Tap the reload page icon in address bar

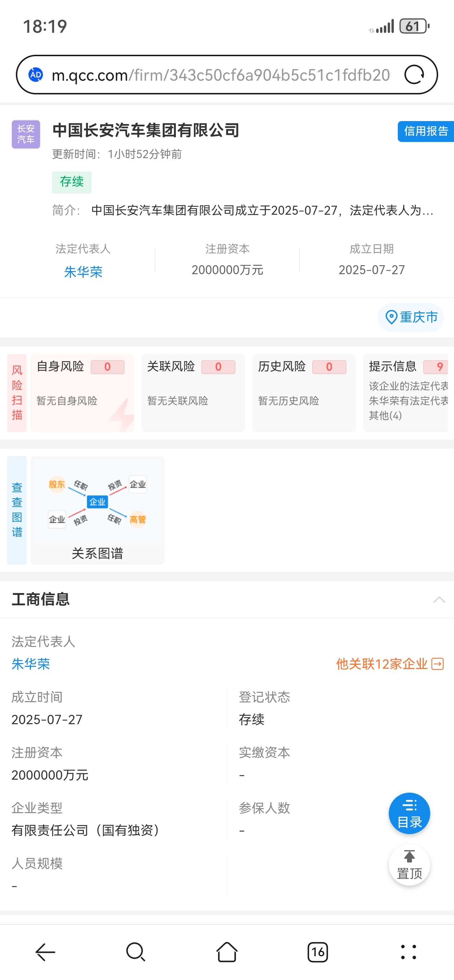tap(414, 75)
